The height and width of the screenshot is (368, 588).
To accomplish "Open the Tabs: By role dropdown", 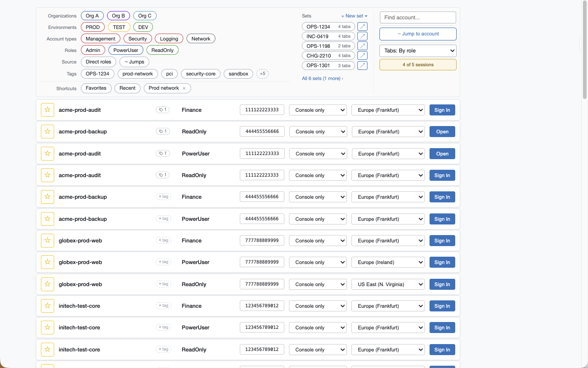I will point(418,51).
